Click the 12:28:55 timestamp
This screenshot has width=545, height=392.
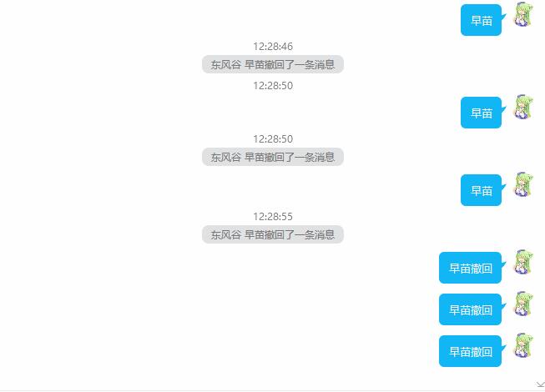point(273,216)
